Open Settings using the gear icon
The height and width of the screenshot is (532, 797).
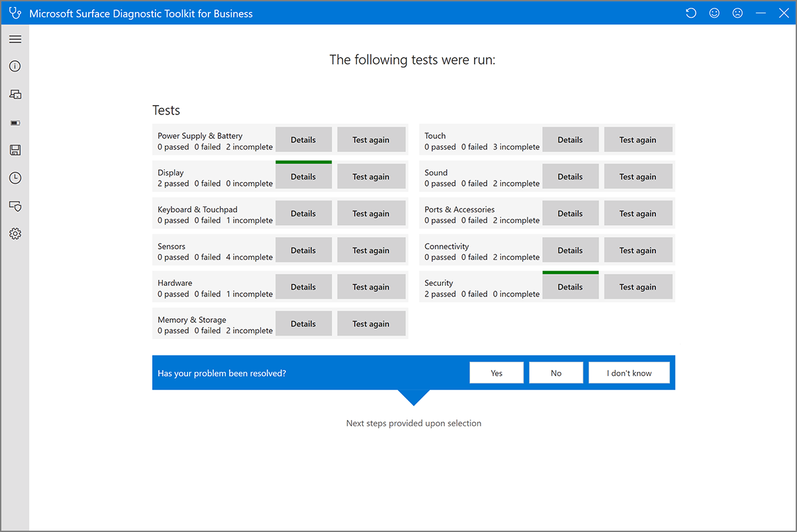[x=15, y=234]
